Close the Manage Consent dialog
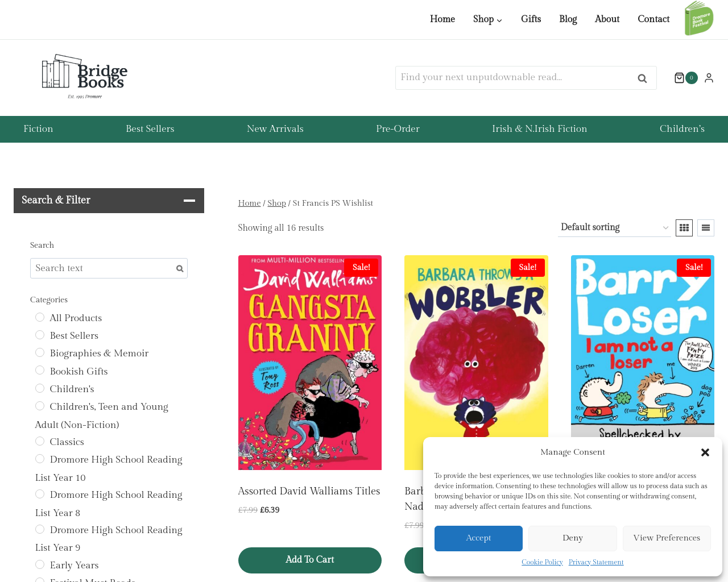This screenshot has height=582, width=728. pyautogui.click(x=705, y=452)
